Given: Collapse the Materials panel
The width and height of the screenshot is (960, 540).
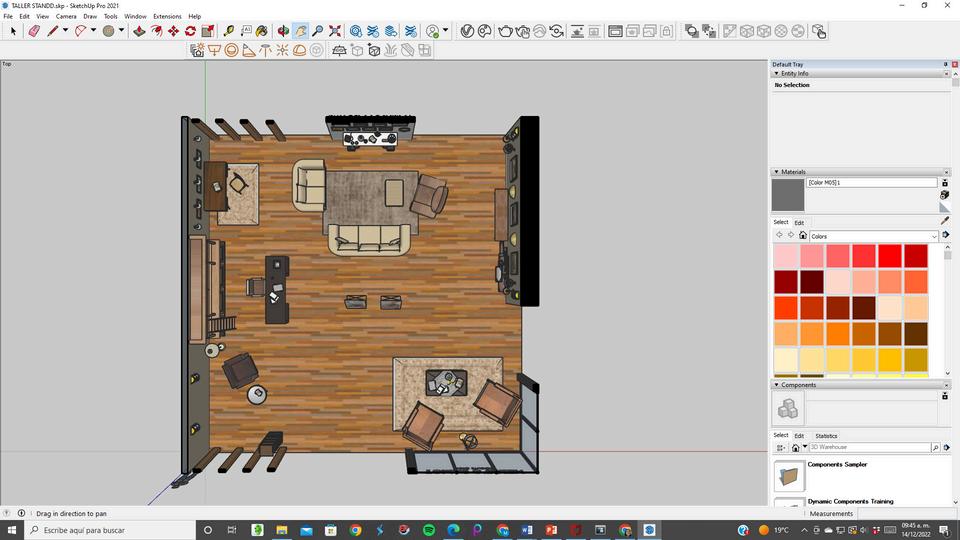Looking at the screenshot, I should (x=777, y=172).
